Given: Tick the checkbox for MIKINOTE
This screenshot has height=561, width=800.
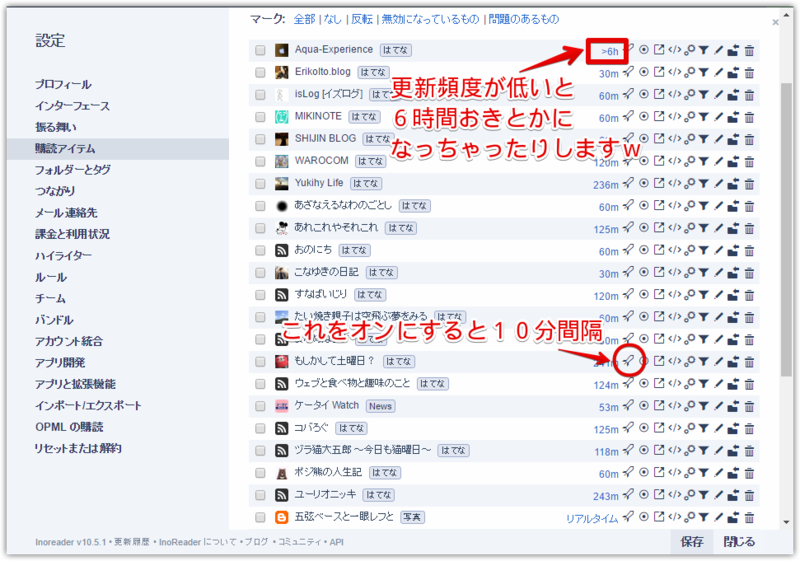Looking at the screenshot, I should pos(260,117).
